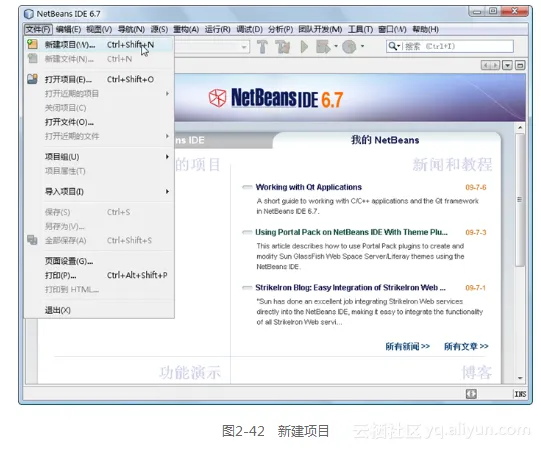
Task: Open Working with Qt Applications article
Action: click(308, 187)
